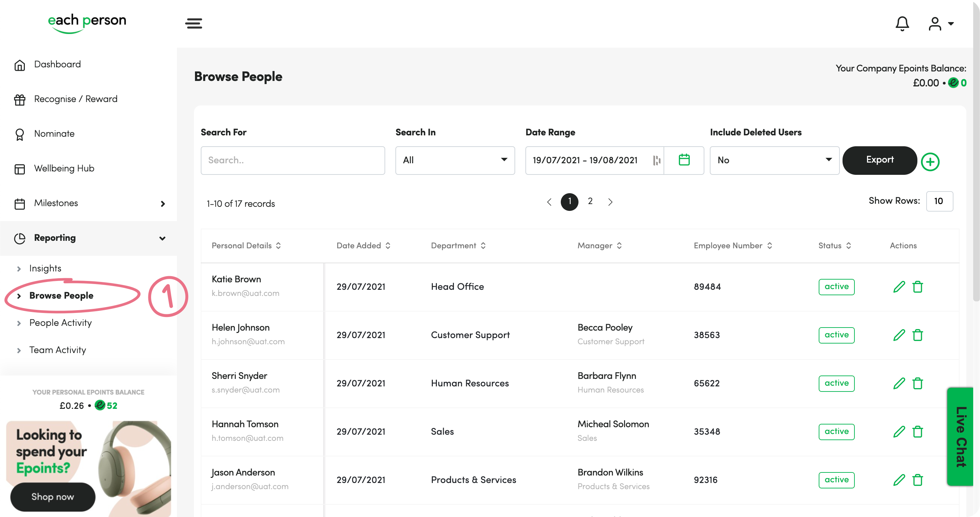Open the notifications bell icon

[x=902, y=23]
